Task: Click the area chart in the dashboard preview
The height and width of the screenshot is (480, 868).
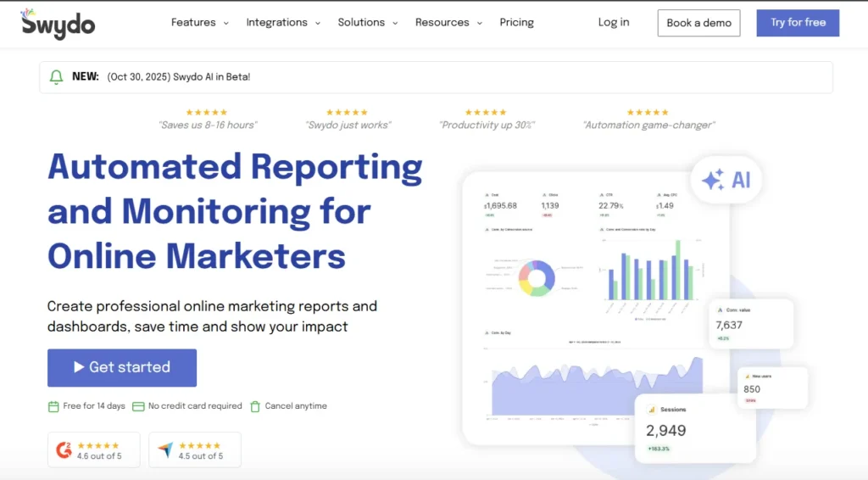Action: tap(597, 387)
